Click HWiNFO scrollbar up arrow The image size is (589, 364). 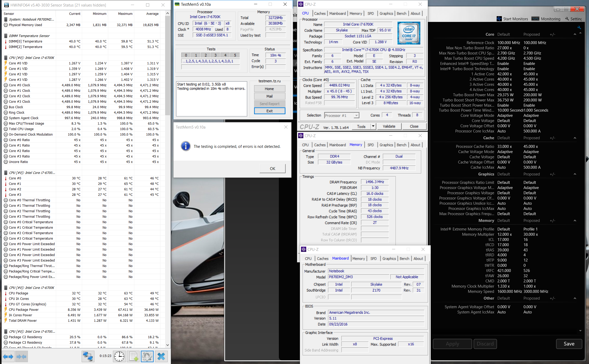point(167,13)
